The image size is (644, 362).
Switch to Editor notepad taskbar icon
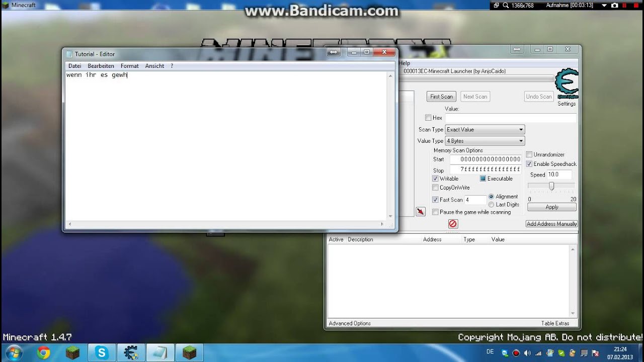point(160,353)
